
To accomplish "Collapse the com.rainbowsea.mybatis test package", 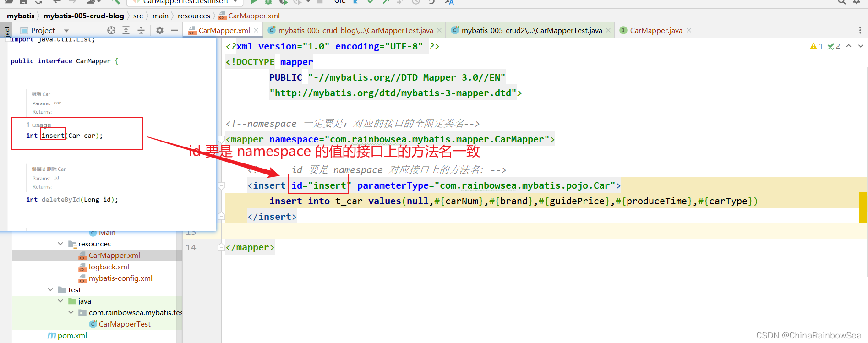I will [71, 312].
